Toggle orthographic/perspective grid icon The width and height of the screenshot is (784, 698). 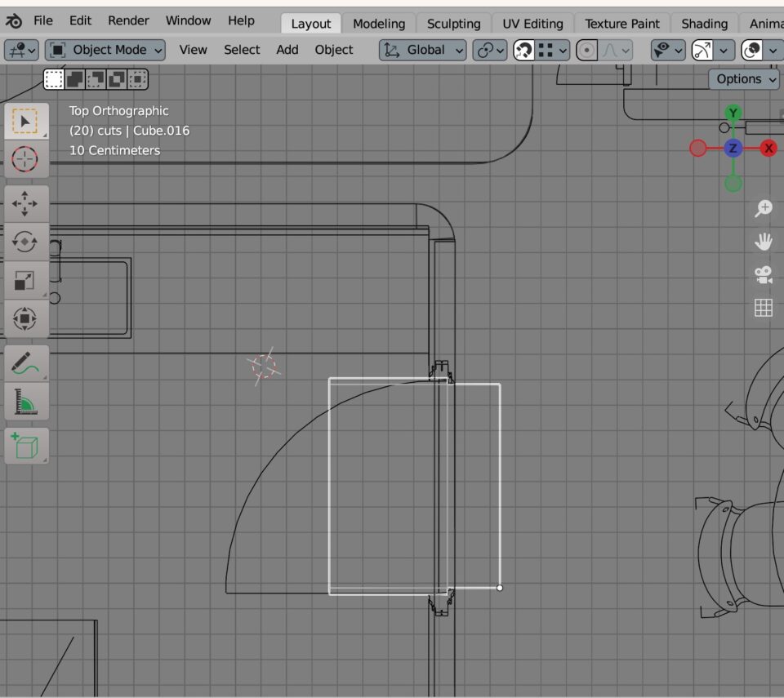763,308
